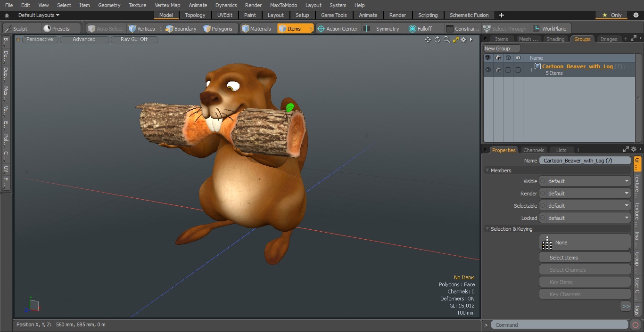Viewport: 644px width, 332px height.
Task: Collapse the Members section
Action: 487,170
